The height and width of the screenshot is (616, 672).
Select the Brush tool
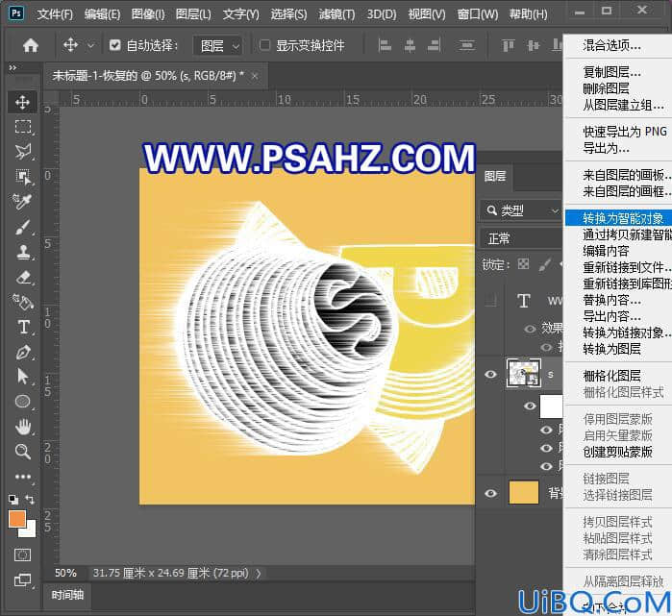pyautogui.click(x=22, y=228)
